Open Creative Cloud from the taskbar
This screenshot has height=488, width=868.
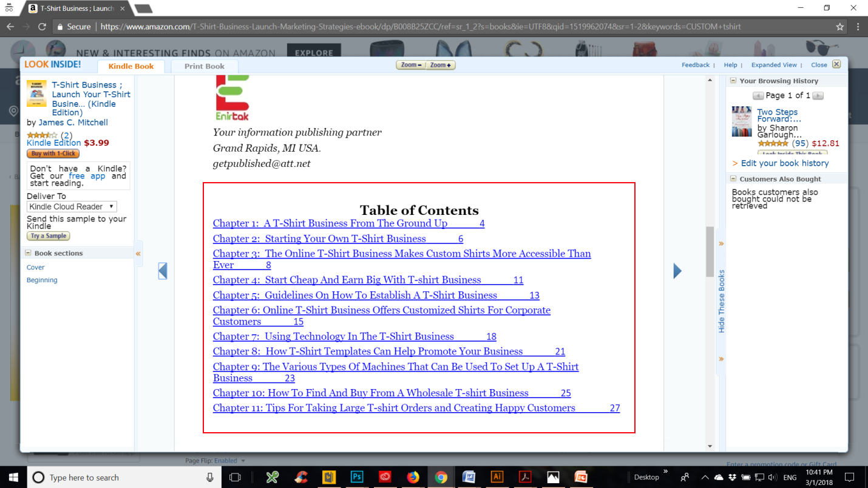pyautogui.click(x=385, y=478)
